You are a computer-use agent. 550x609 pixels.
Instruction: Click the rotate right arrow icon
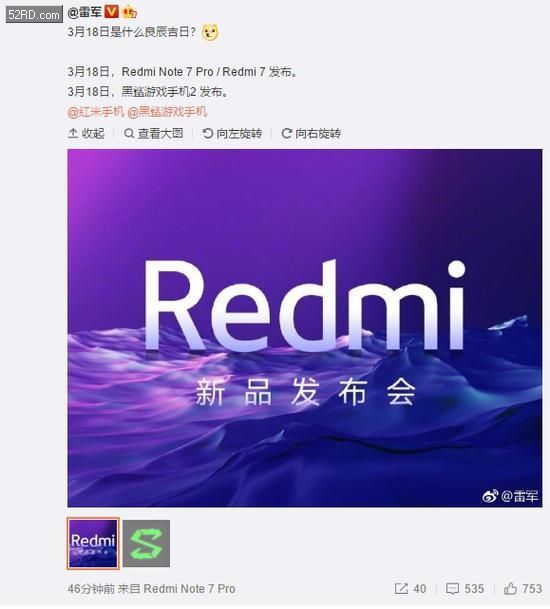point(287,134)
